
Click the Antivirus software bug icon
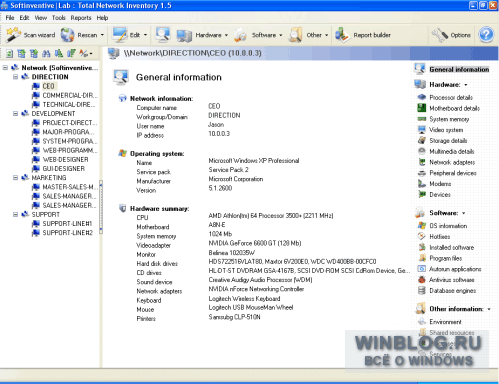click(x=422, y=280)
